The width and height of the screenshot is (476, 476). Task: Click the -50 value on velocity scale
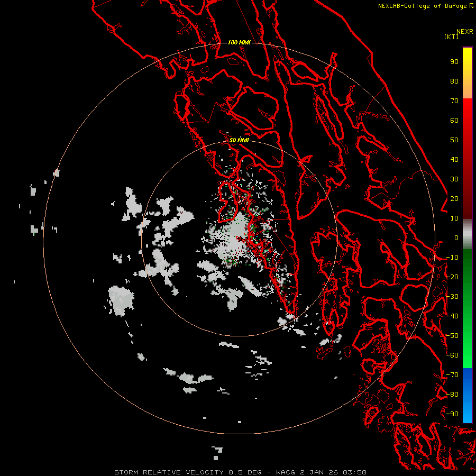coord(452,336)
